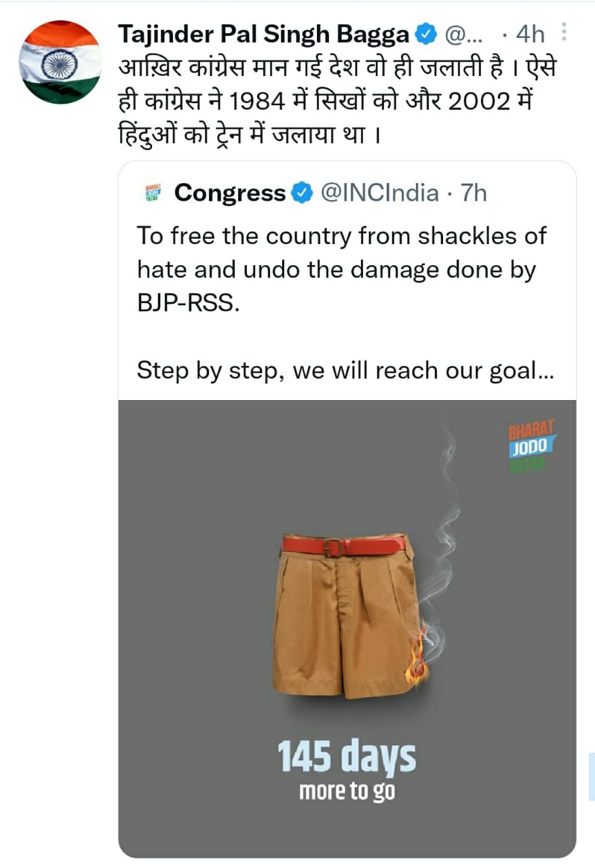Click the Congress blue verified checkmark

299,194
